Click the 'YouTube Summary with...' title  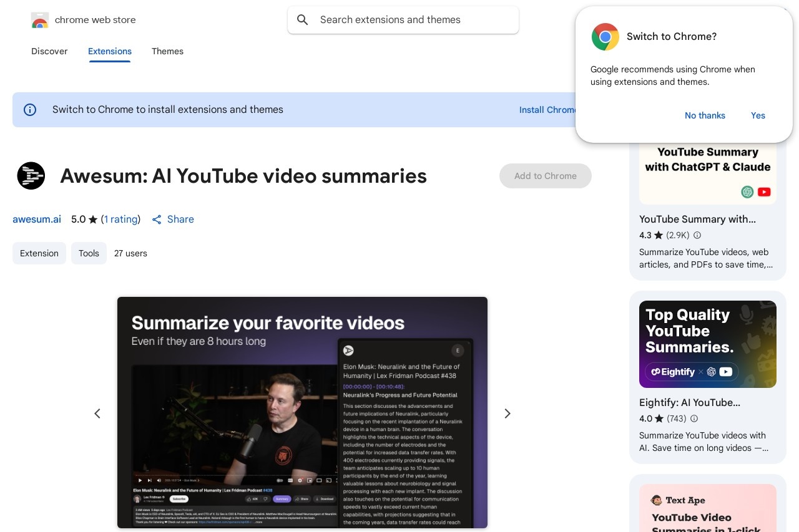tap(697, 220)
